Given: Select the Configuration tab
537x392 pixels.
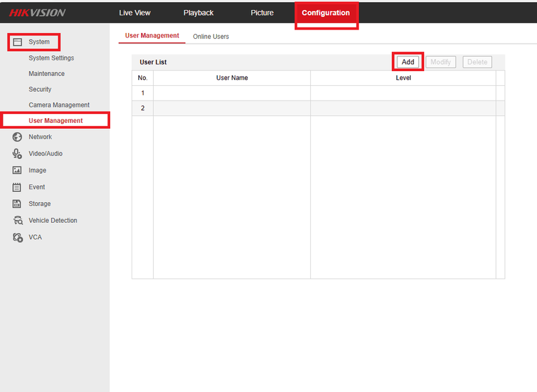Looking at the screenshot, I should pos(326,13).
